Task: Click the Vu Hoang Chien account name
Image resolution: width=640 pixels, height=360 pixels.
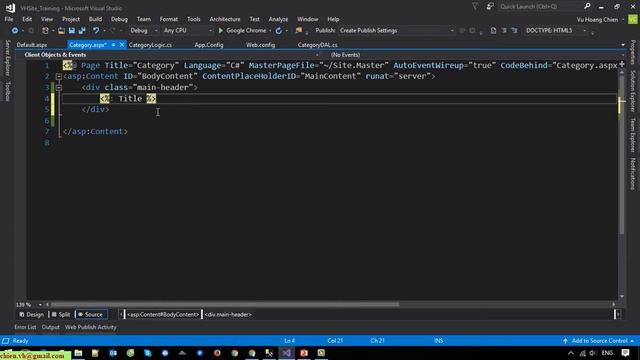Action: [597, 19]
